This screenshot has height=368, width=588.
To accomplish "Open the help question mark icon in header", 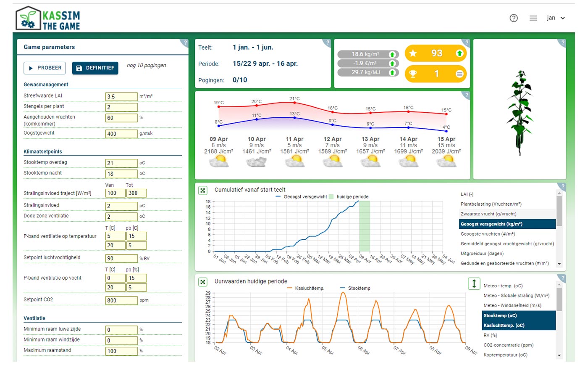I will click(x=513, y=18).
